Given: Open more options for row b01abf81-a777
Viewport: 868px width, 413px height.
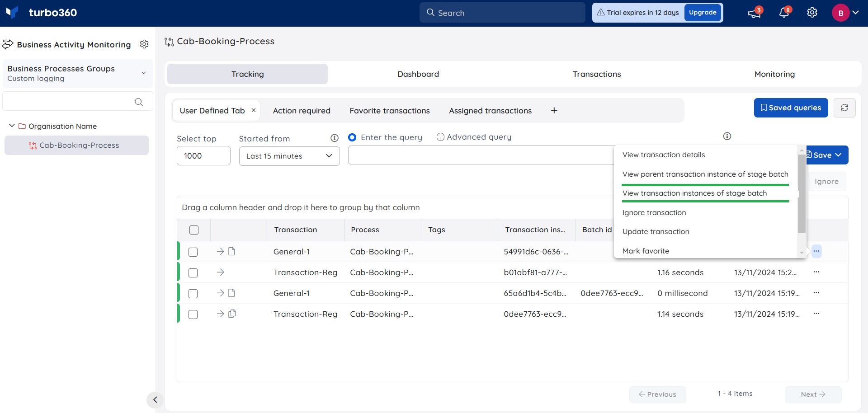Looking at the screenshot, I should tap(816, 272).
